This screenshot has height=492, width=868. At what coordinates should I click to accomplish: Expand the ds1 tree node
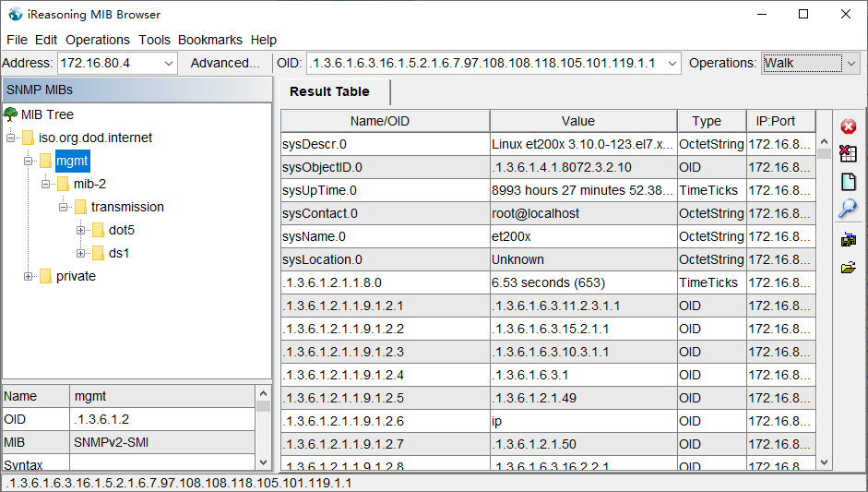[x=81, y=253]
